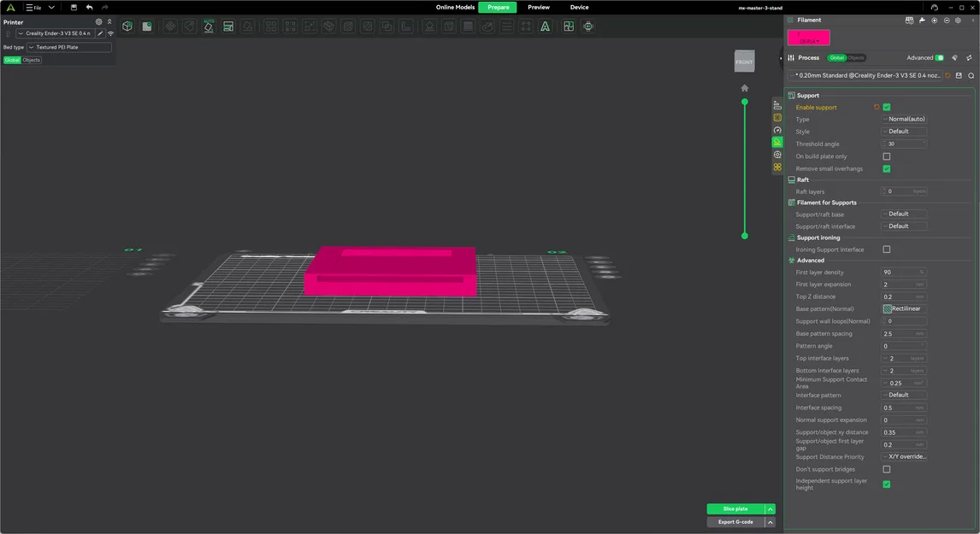Switch to the Prepare tab
Viewport: 980px width, 534px height.
coord(498,8)
